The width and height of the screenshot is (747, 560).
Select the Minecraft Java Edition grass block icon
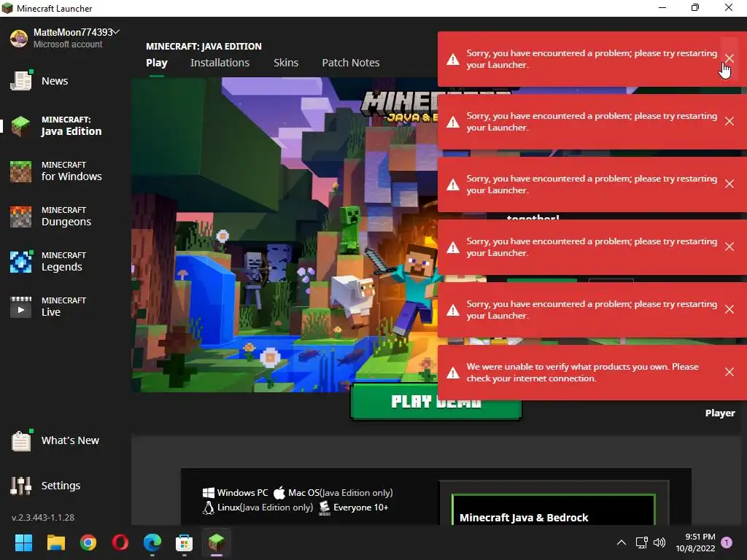tap(21, 126)
